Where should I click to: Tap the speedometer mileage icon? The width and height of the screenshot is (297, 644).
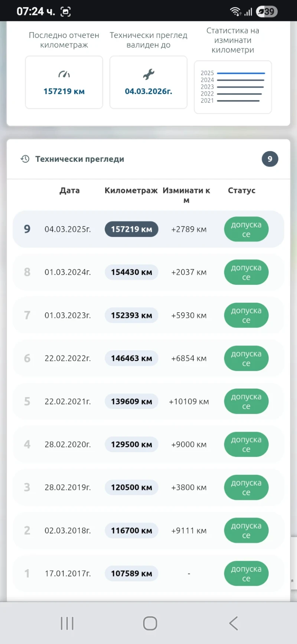coord(64,74)
